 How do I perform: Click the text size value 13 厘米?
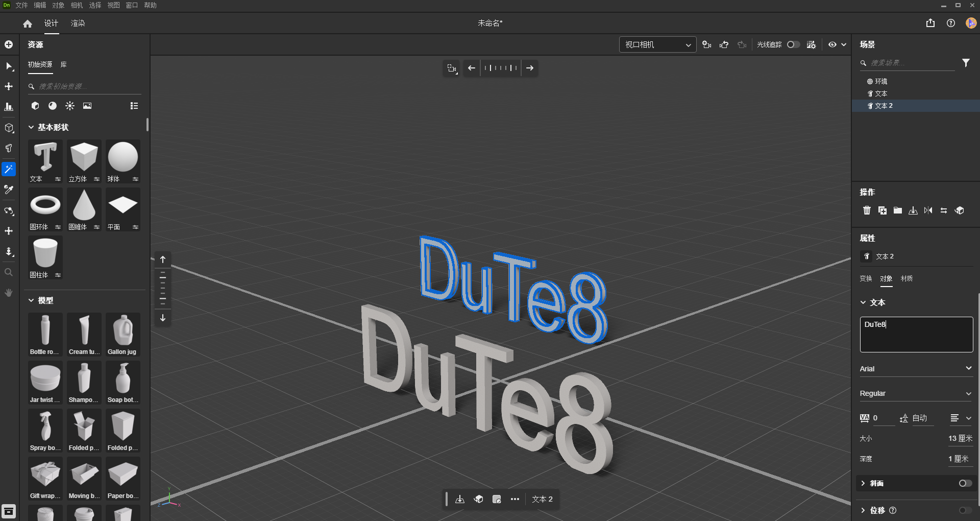click(x=960, y=438)
